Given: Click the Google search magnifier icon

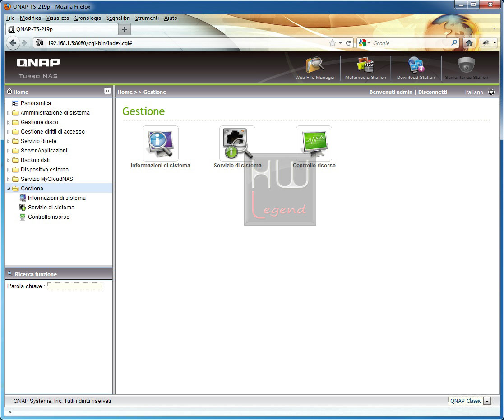Looking at the screenshot, I should (x=454, y=42).
